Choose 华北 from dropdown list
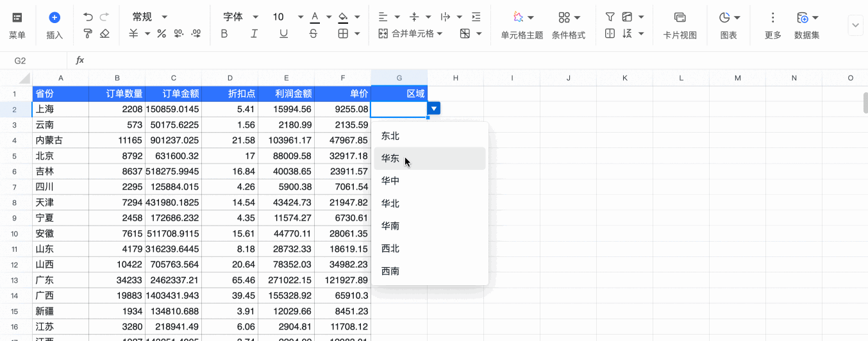 coord(430,203)
